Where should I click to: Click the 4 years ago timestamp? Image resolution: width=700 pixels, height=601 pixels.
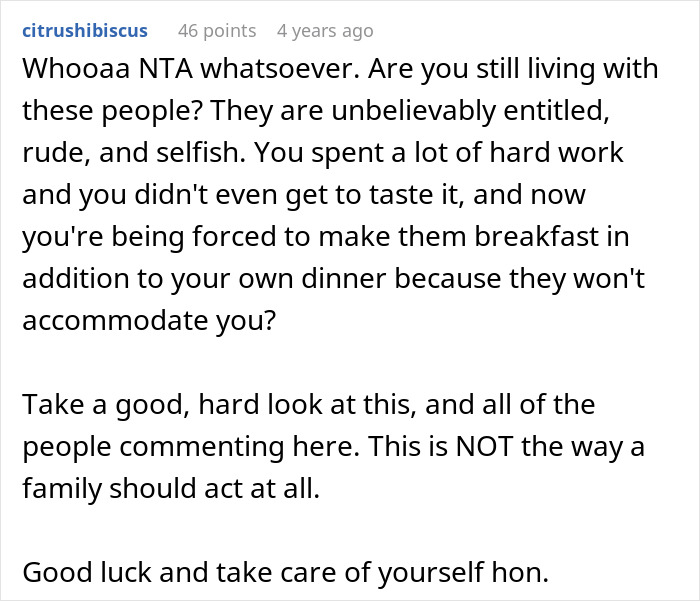(325, 31)
